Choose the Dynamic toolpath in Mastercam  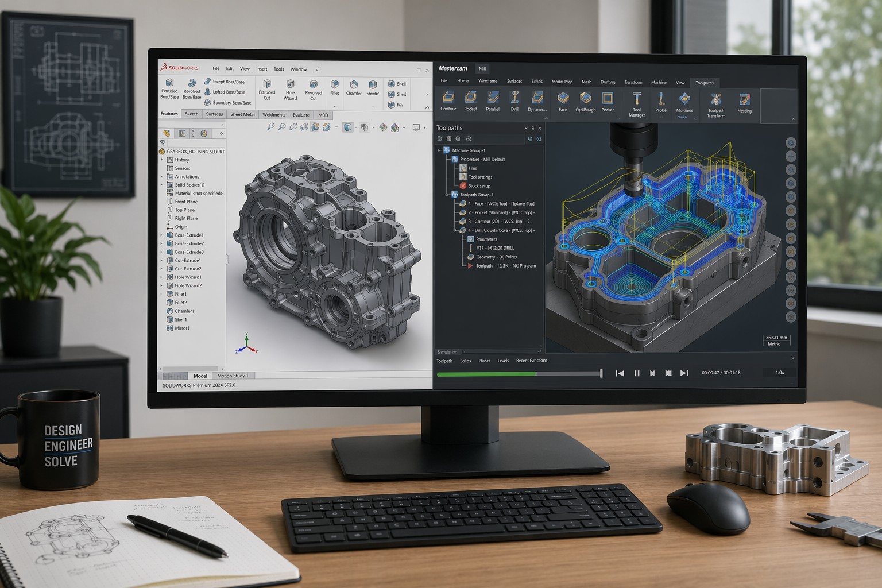pyautogui.click(x=537, y=101)
